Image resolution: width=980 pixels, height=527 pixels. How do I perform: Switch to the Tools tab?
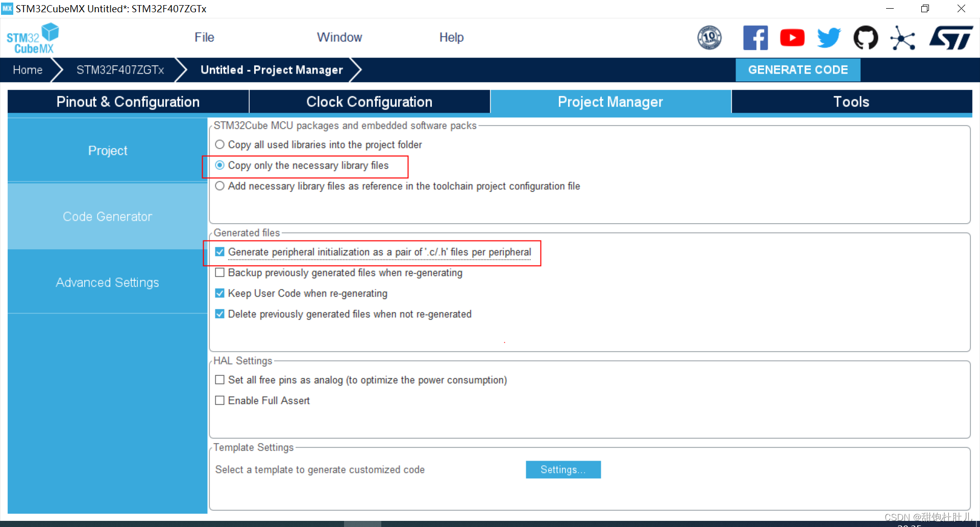coord(851,102)
